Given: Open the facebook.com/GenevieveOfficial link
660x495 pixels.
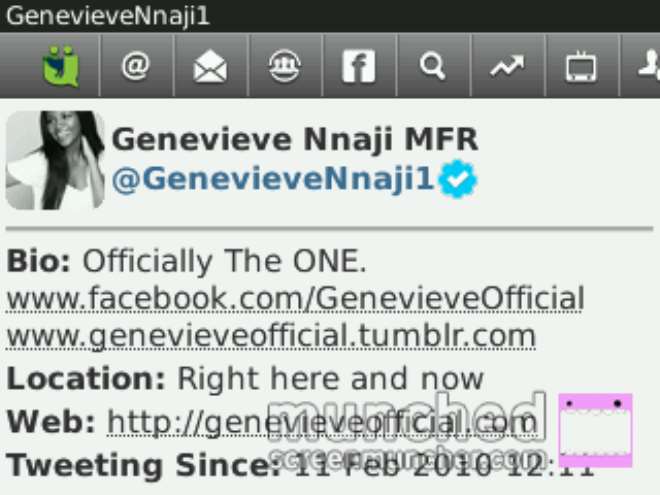Looking at the screenshot, I should [x=295, y=298].
